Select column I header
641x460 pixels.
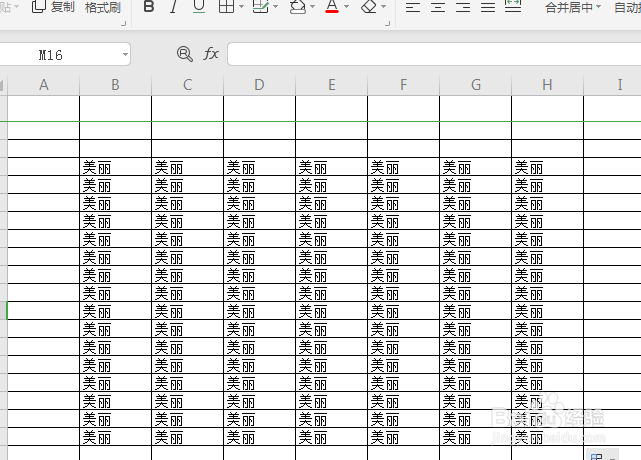coord(612,85)
